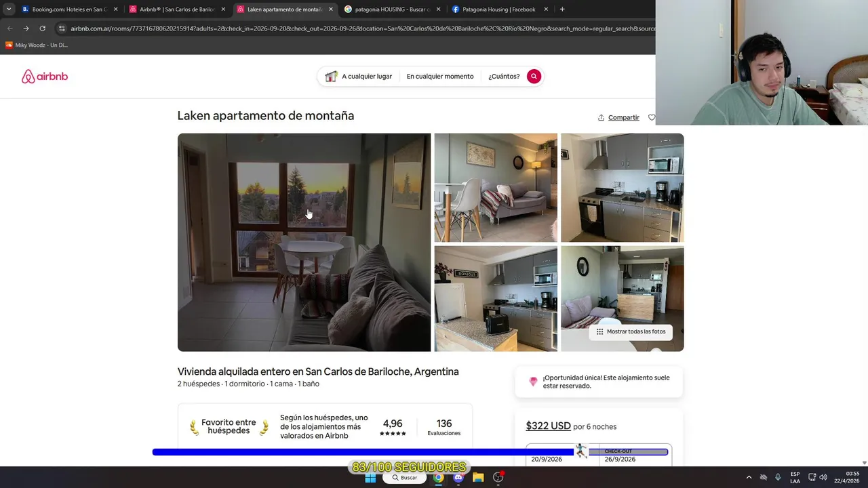Click the 4,96 rating value
Viewport: 868px width, 488px height.
393,424
